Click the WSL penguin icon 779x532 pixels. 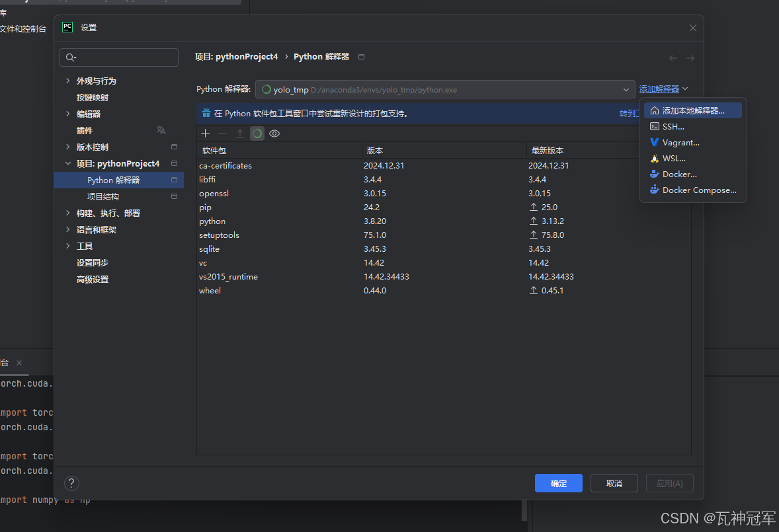click(654, 159)
